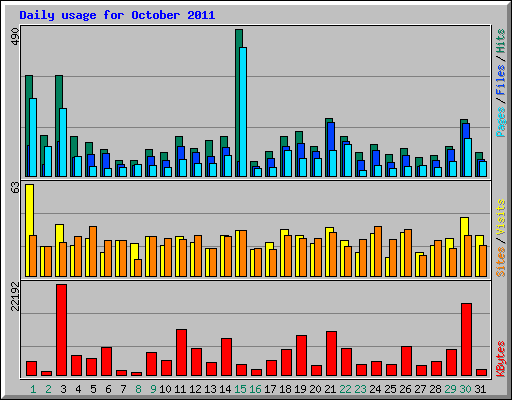Click day 22 on the x-axis
The image size is (512, 400).
click(345, 389)
